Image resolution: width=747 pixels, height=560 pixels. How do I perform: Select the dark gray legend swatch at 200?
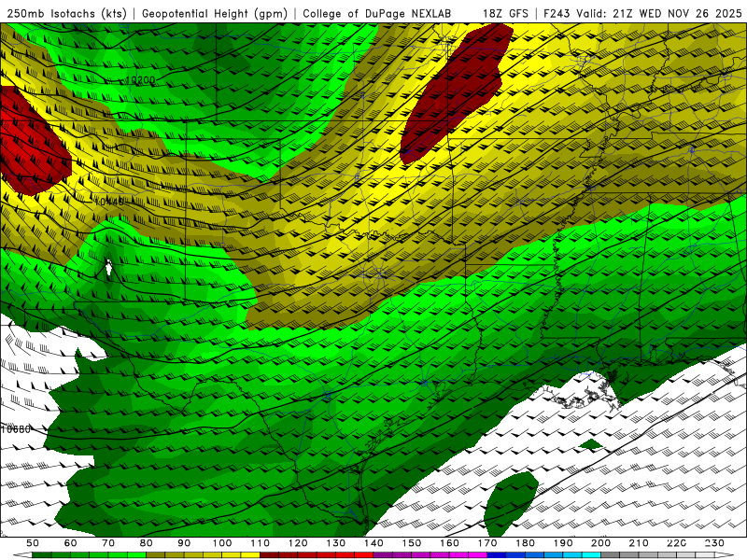(x=611, y=555)
